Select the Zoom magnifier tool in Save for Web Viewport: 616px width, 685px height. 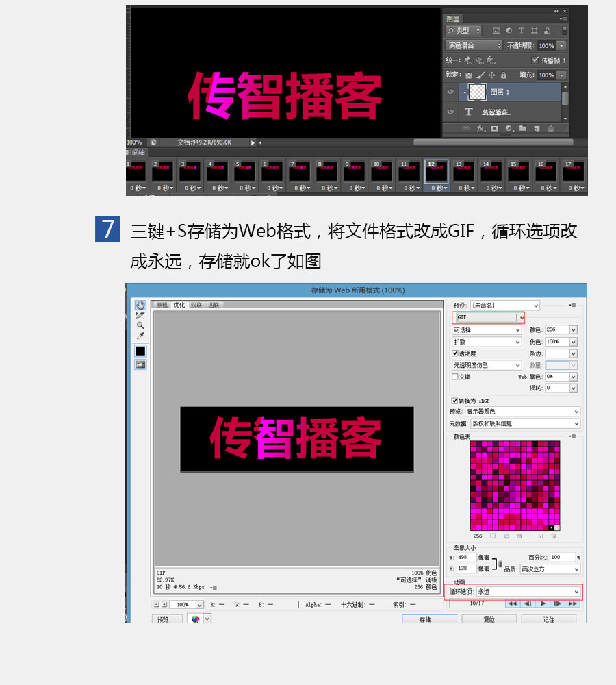pyautogui.click(x=140, y=325)
